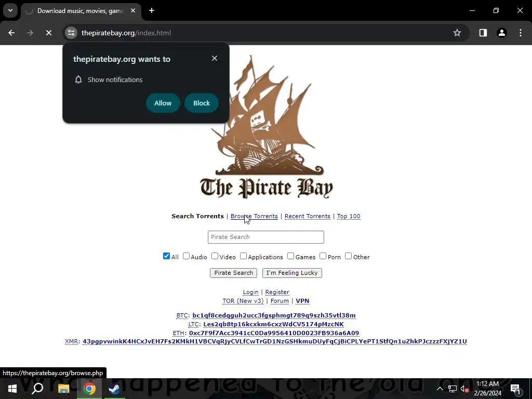Open the Chrome profile icon
The width and height of the screenshot is (532, 399).
click(502, 33)
